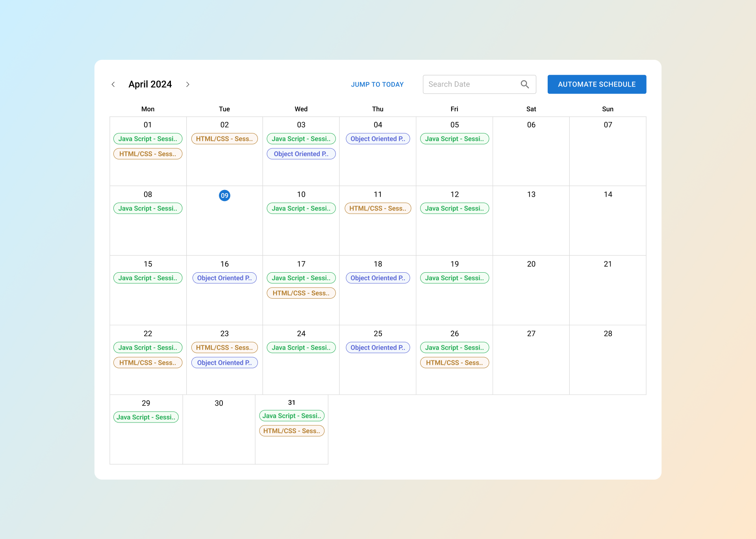Open Java Script session on April 05
This screenshot has height=539, width=756.
(454, 139)
